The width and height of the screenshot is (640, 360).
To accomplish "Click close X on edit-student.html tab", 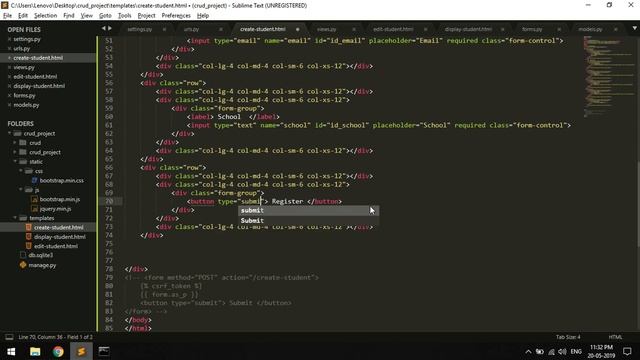I will click(425, 29).
